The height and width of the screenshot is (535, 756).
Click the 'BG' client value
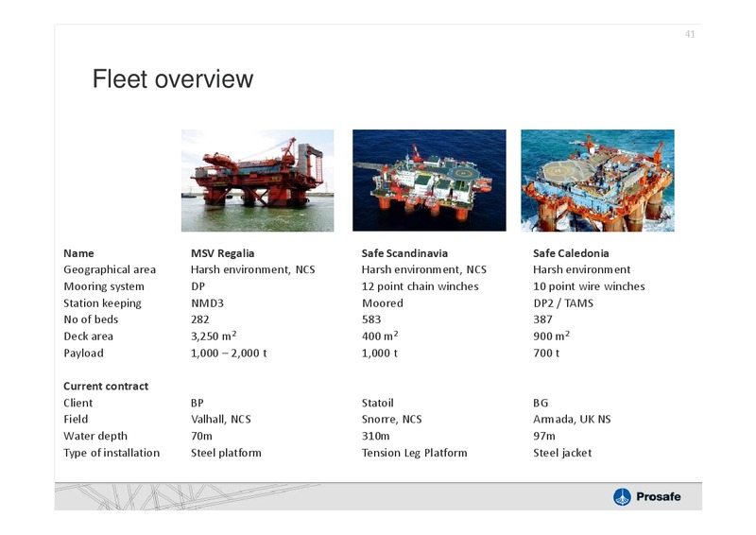coord(541,403)
